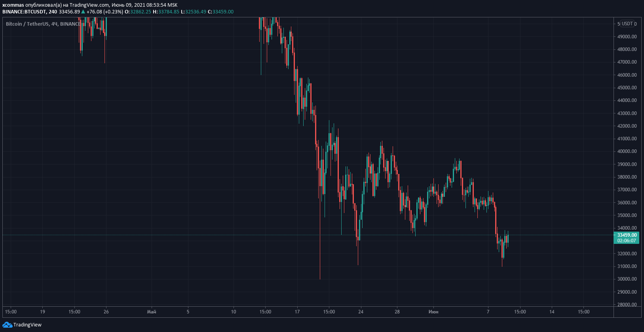Click the 36000.00 price axis label
This screenshot has width=644, height=332.
pos(627,203)
